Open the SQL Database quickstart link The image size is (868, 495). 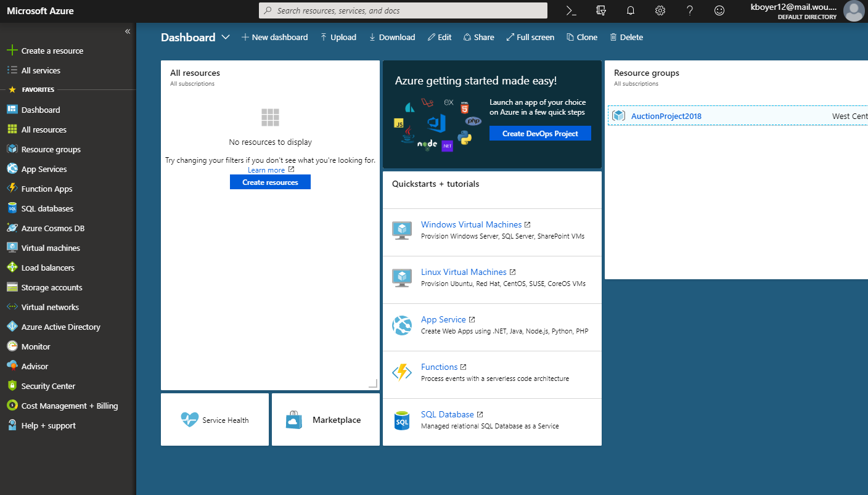[x=448, y=414]
